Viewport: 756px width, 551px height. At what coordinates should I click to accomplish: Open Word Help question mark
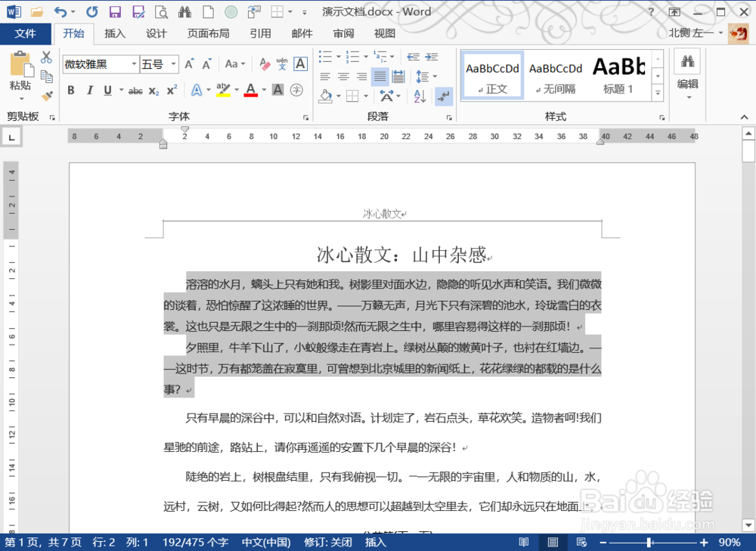click(x=651, y=11)
